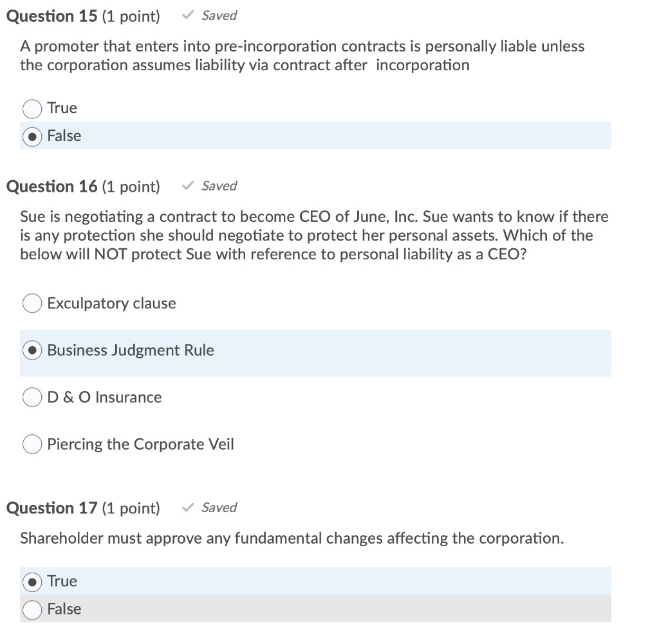Click the Saved checkmark icon for Question 15

pos(187,15)
